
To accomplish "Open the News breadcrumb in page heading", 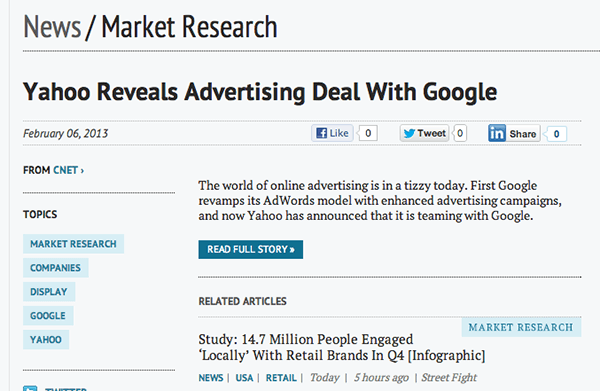I will (52, 27).
